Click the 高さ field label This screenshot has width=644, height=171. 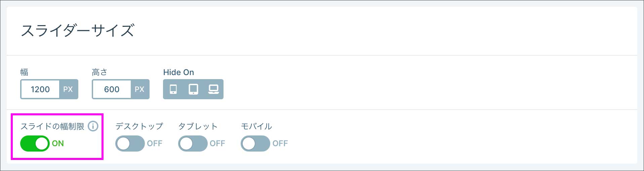pos(99,72)
